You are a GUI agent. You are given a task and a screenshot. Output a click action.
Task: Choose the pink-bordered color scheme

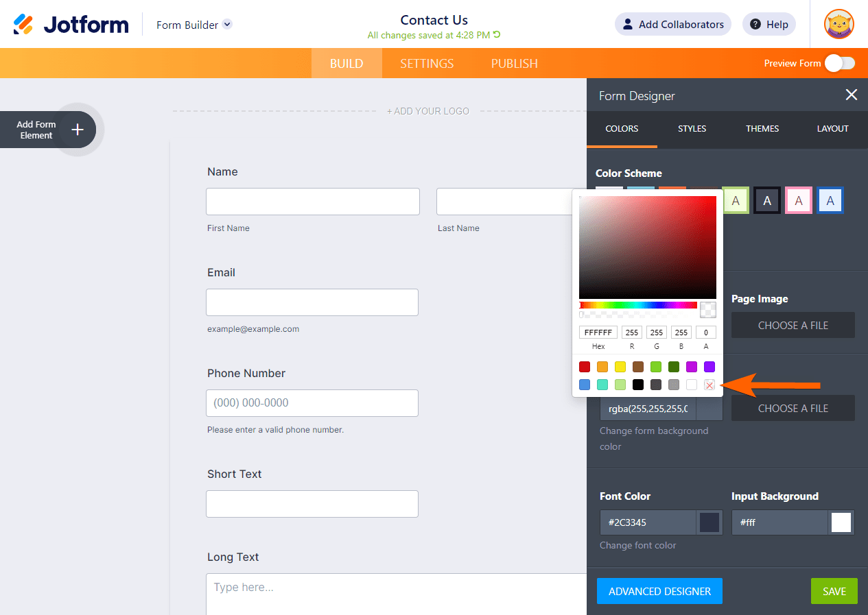(x=799, y=201)
